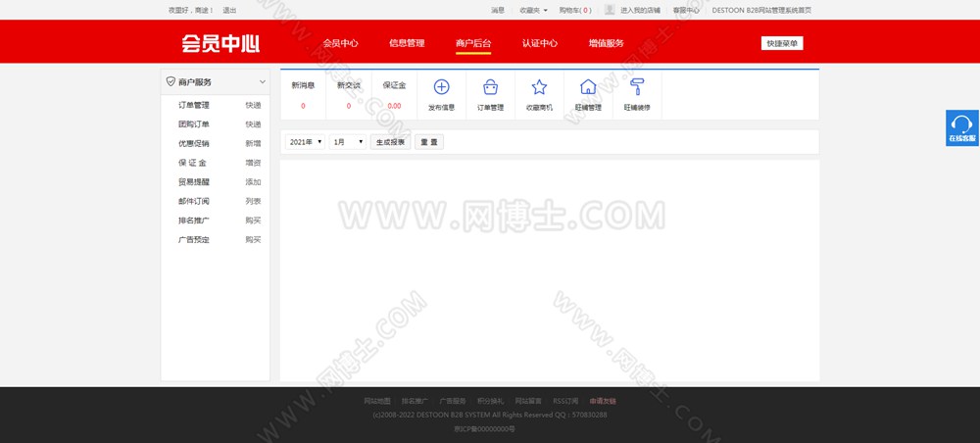
Task: Switch to the 信息管理 nav tab
Action: [x=407, y=43]
